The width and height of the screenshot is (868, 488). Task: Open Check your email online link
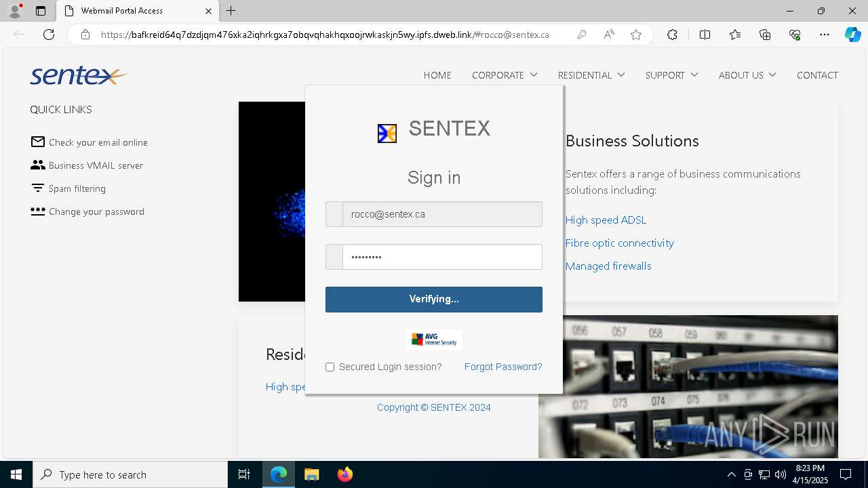click(98, 142)
